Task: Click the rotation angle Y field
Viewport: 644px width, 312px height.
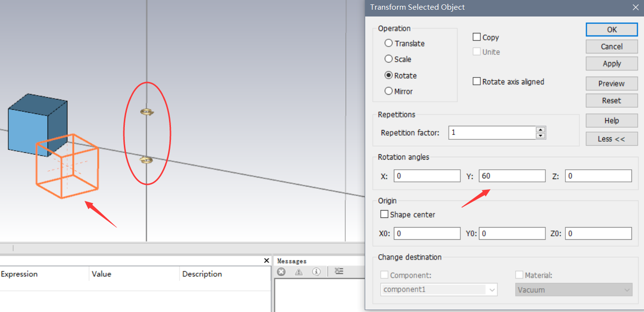Action: point(512,176)
